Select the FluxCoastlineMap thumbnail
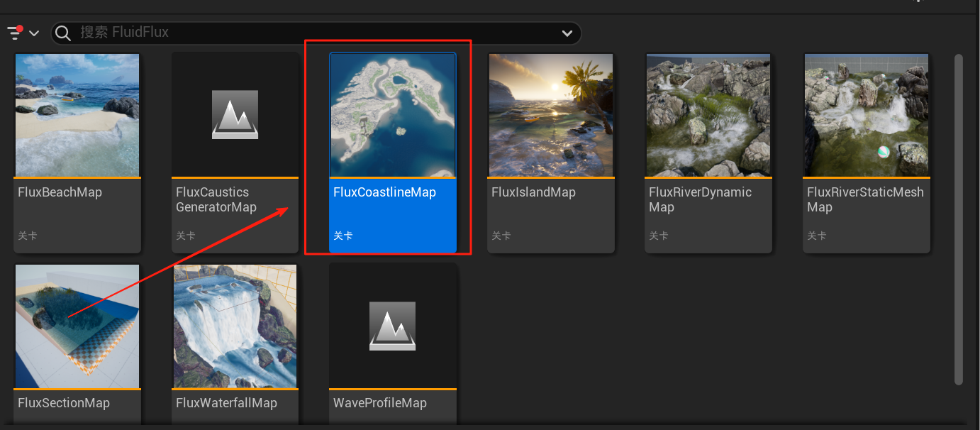 [x=393, y=115]
